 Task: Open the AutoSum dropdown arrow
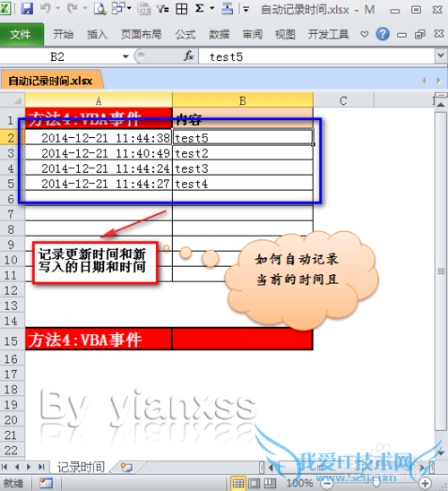click(x=212, y=8)
